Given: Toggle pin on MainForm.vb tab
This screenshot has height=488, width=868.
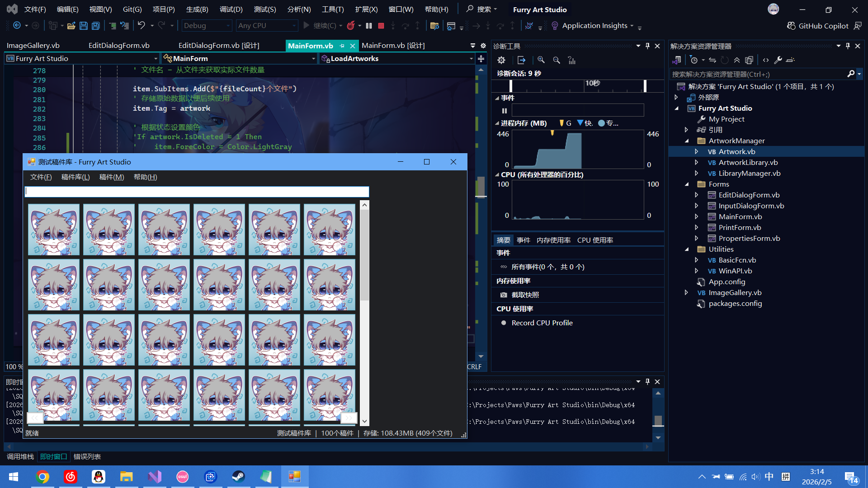Looking at the screenshot, I should (342, 46).
